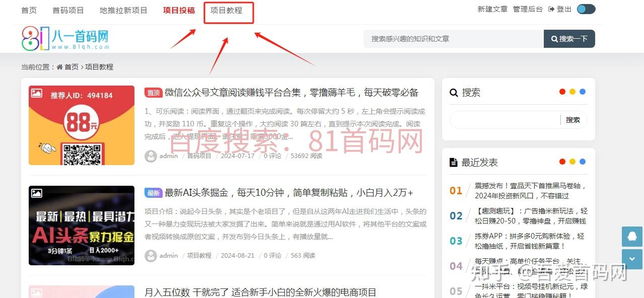Focus the header search field 搜索感兴趣的知识和文章
This screenshot has height=298, width=644.
[x=454, y=39]
